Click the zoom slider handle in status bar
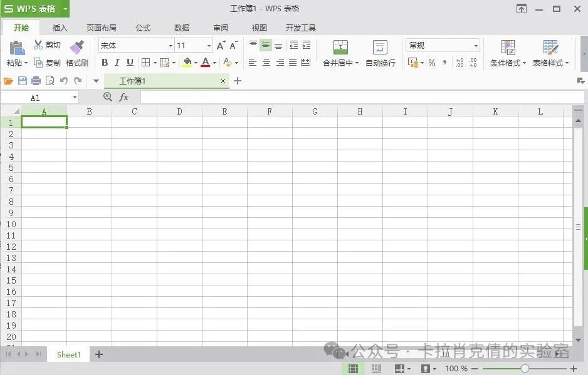This screenshot has height=375, width=588. [x=525, y=369]
